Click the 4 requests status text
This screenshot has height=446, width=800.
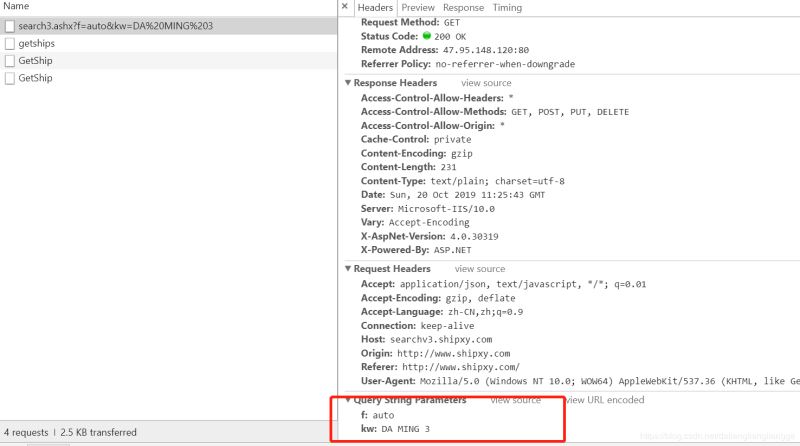[x=26, y=432]
